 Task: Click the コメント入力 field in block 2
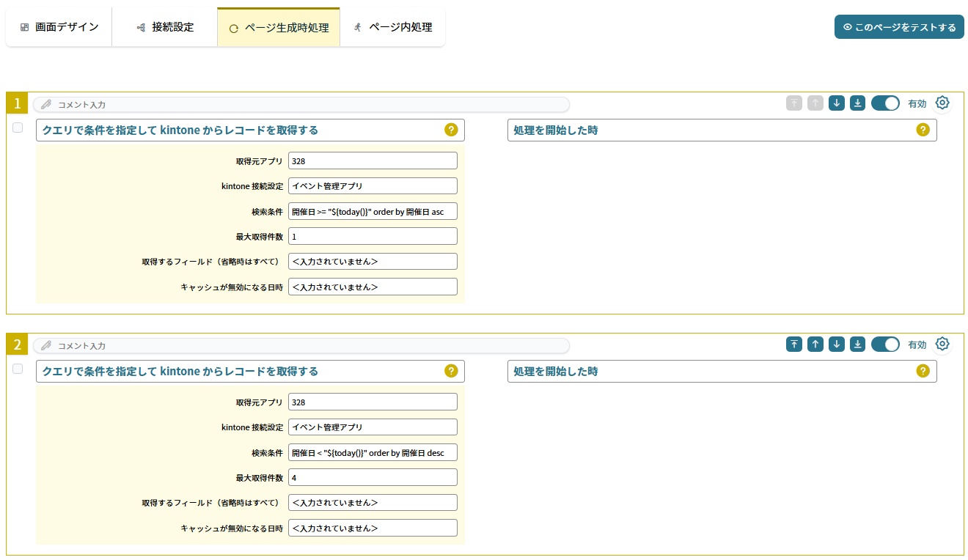(x=301, y=345)
